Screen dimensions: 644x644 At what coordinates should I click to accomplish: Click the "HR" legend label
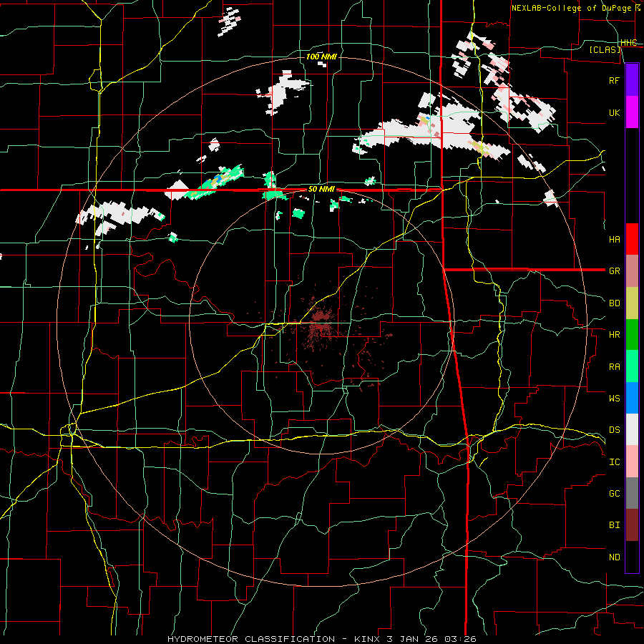614,335
